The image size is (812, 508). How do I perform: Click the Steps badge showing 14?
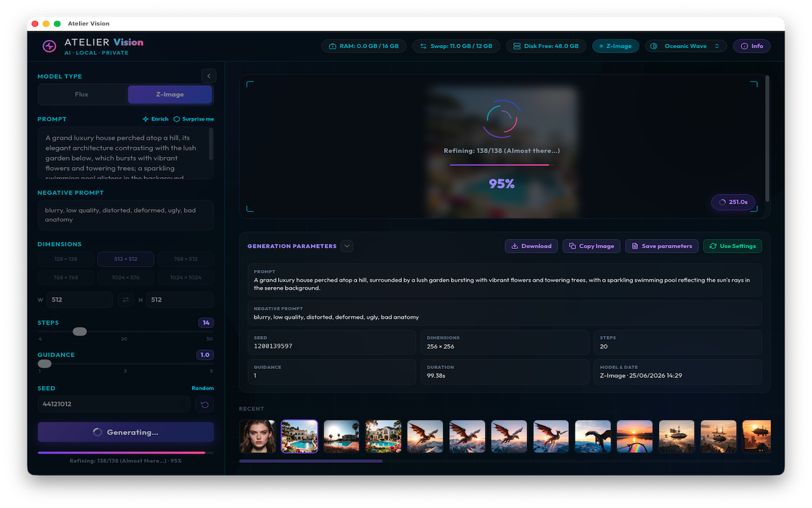[206, 323]
